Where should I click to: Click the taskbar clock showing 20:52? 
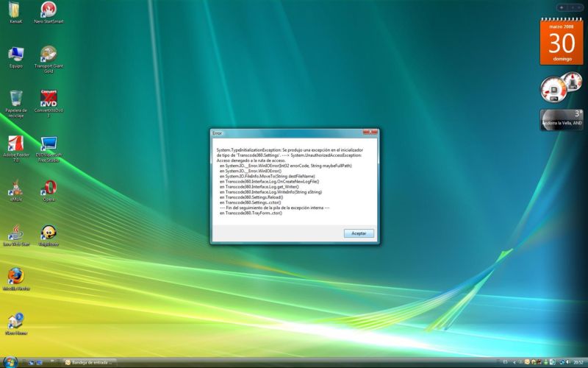coord(578,362)
